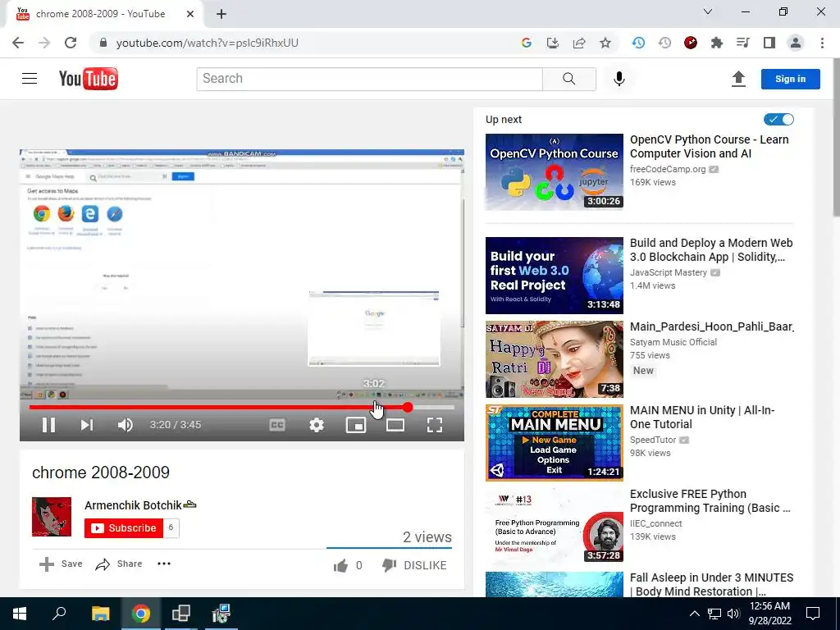Open the more actions ellipsis menu
The image size is (840, 630).
click(164, 564)
